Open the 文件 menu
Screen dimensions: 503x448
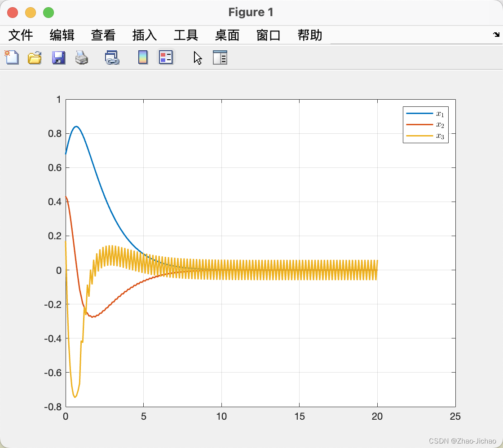click(x=21, y=35)
